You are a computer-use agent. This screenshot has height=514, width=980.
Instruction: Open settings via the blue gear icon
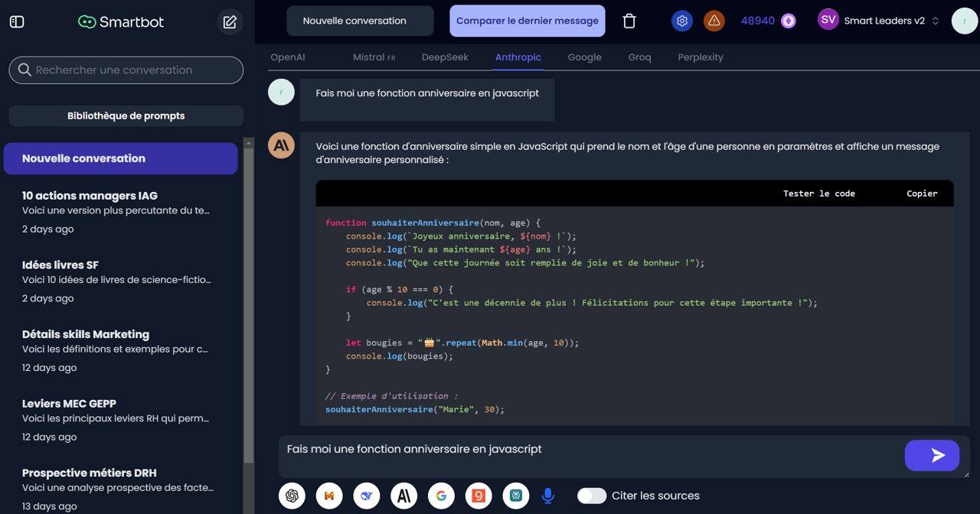click(681, 21)
